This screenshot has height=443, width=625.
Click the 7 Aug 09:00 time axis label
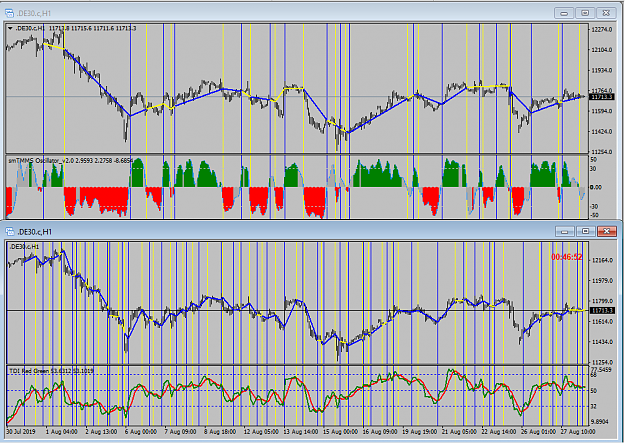(x=181, y=432)
